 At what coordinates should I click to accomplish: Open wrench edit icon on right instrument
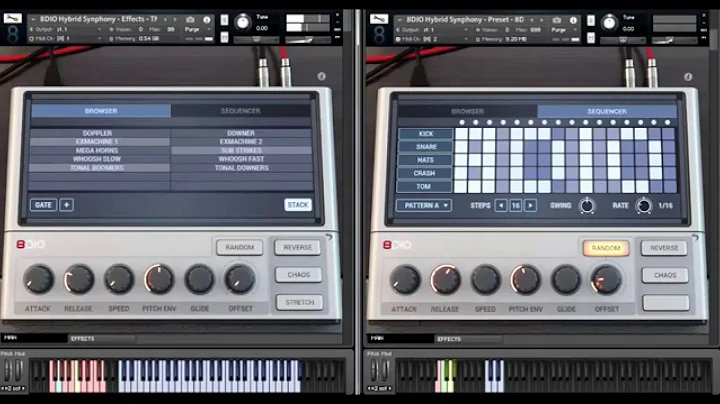[379, 19]
